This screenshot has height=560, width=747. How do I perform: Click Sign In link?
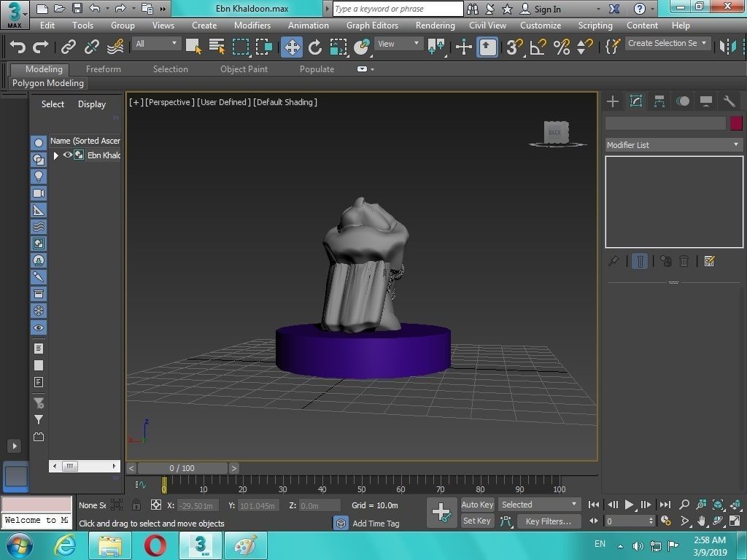pyautogui.click(x=547, y=9)
